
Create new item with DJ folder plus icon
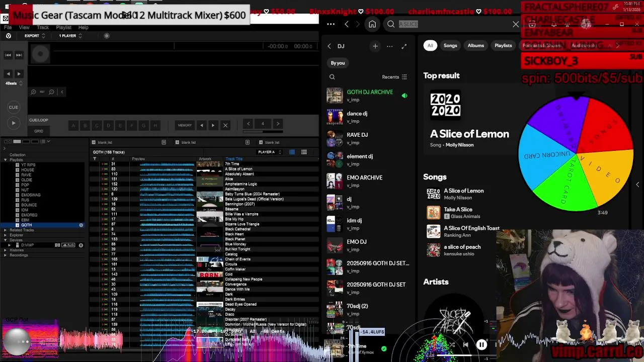[375, 46]
